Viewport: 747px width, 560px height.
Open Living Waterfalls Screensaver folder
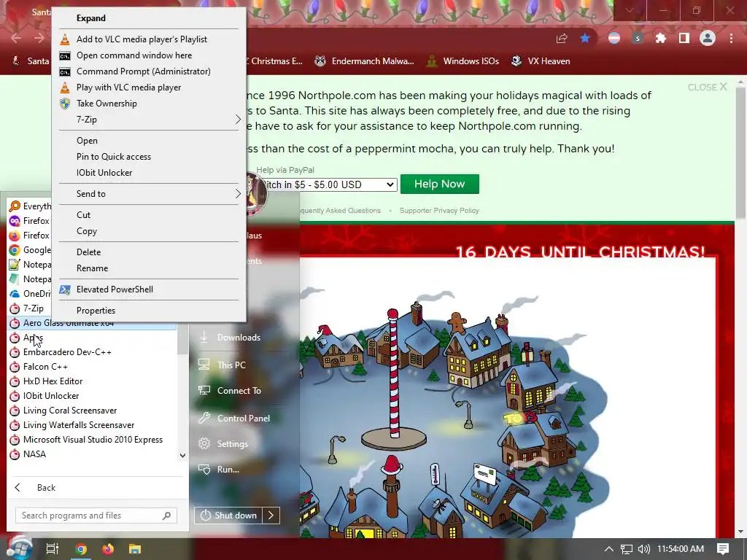pyautogui.click(x=79, y=425)
